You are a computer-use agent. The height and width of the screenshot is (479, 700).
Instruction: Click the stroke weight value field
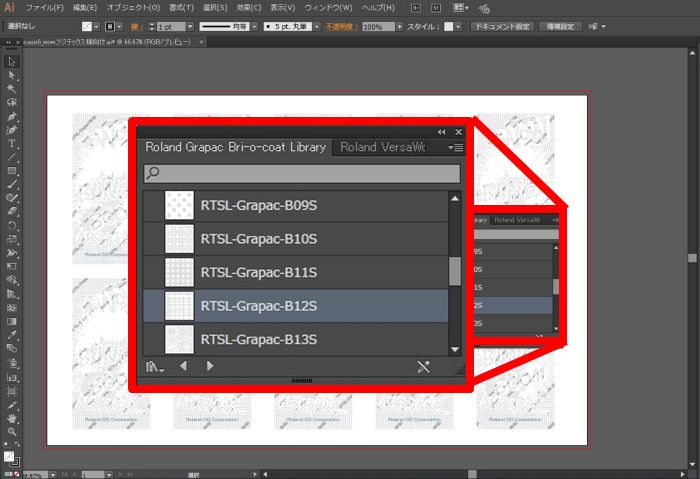171,27
